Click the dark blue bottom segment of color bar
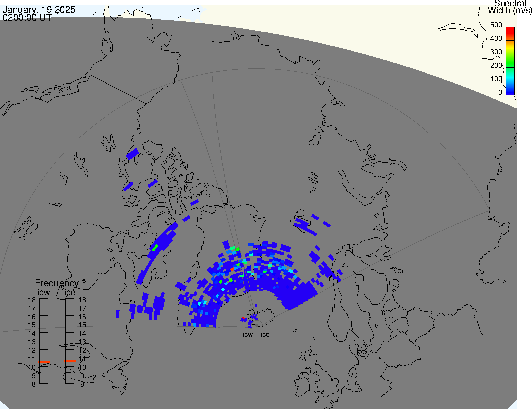This screenshot has width=532, height=409. click(510, 88)
